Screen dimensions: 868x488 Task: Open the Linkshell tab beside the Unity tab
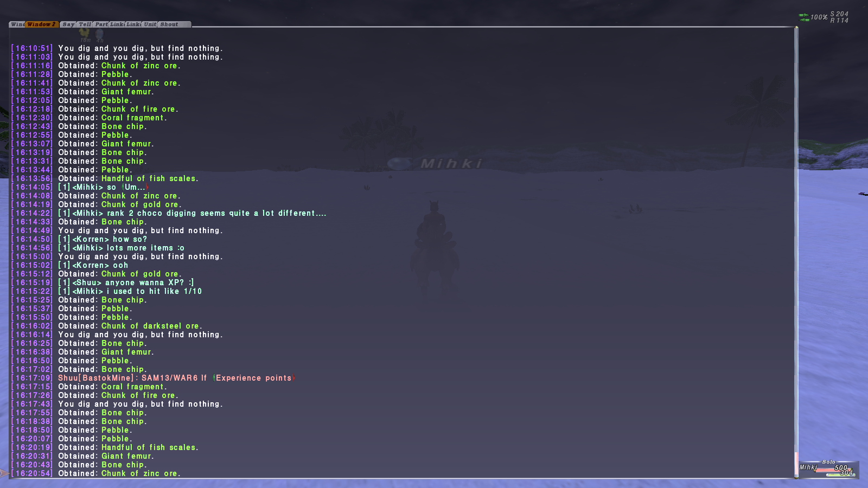coord(133,24)
